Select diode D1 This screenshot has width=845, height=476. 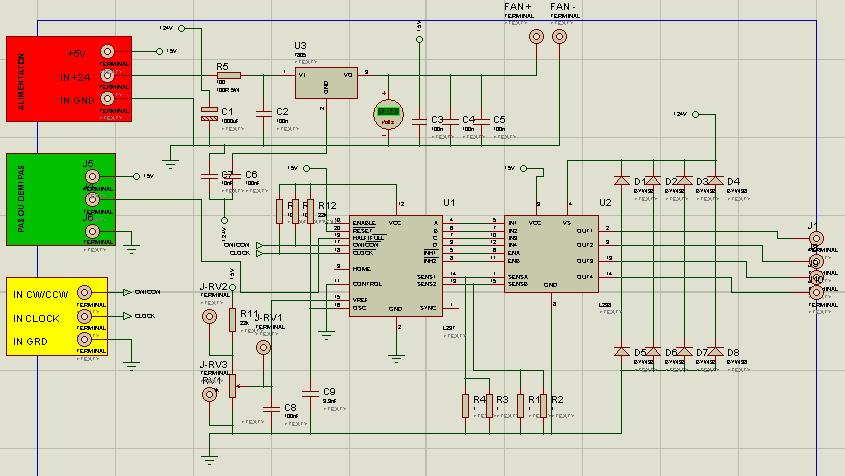622,181
